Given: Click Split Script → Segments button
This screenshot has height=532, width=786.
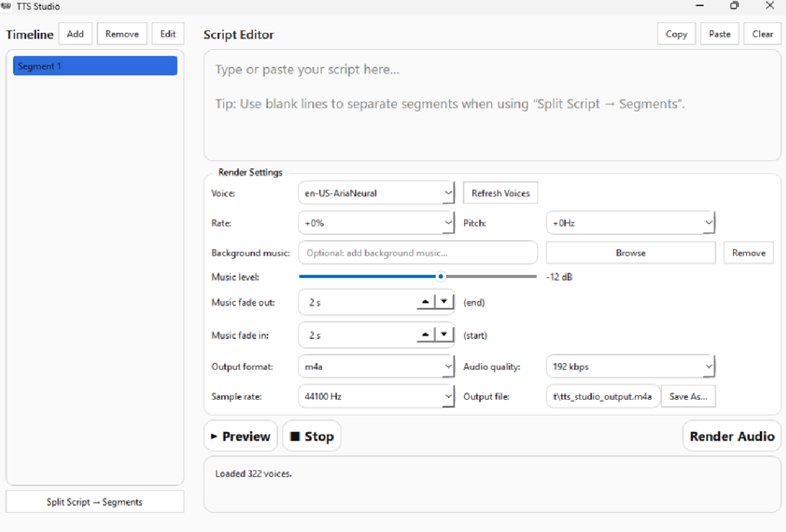Looking at the screenshot, I should [x=94, y=502].
